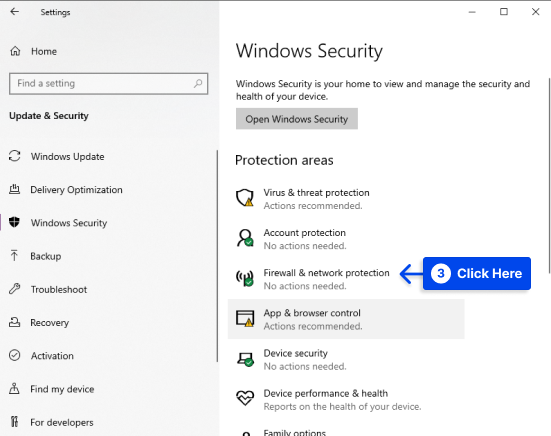Click the Device security laptop icon

click(245, 359)
